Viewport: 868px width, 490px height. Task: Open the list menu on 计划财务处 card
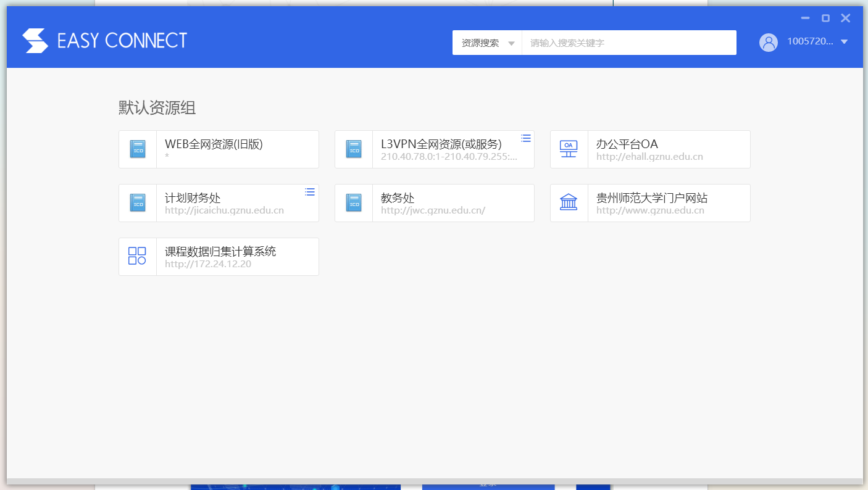click(x=309, y=192)
